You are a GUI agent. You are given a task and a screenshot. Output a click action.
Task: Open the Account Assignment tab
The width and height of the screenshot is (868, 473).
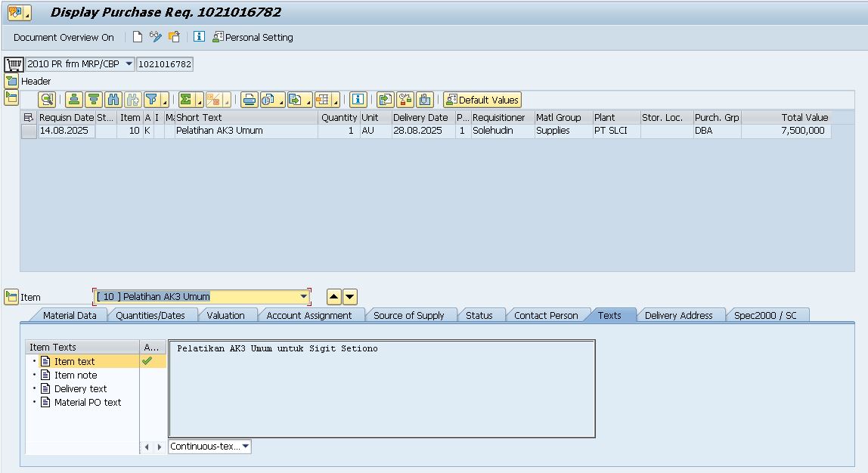[309, 315]
